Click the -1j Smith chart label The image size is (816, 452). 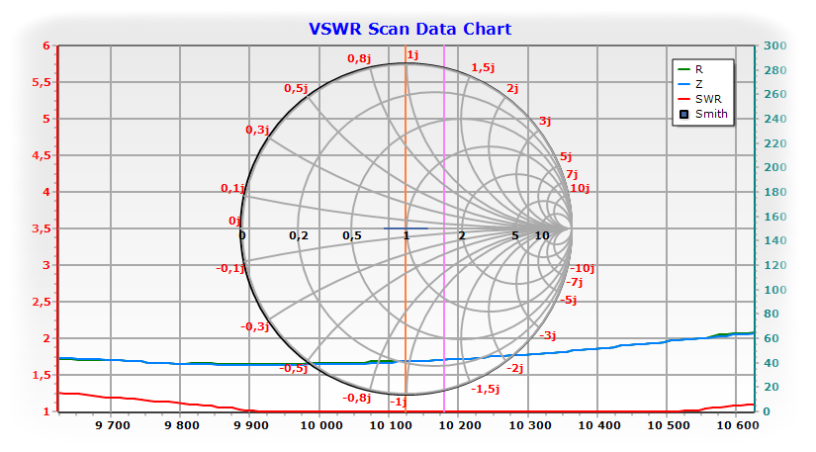point(398,402)
